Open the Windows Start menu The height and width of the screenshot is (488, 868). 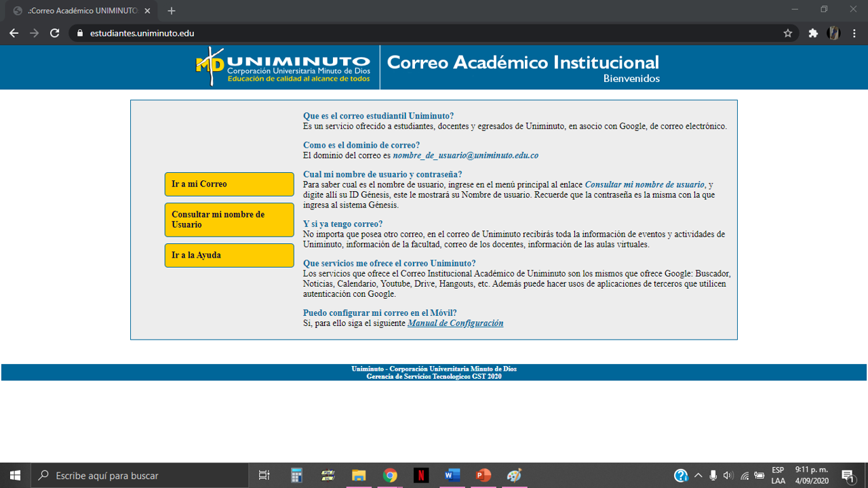coord(15,475)
